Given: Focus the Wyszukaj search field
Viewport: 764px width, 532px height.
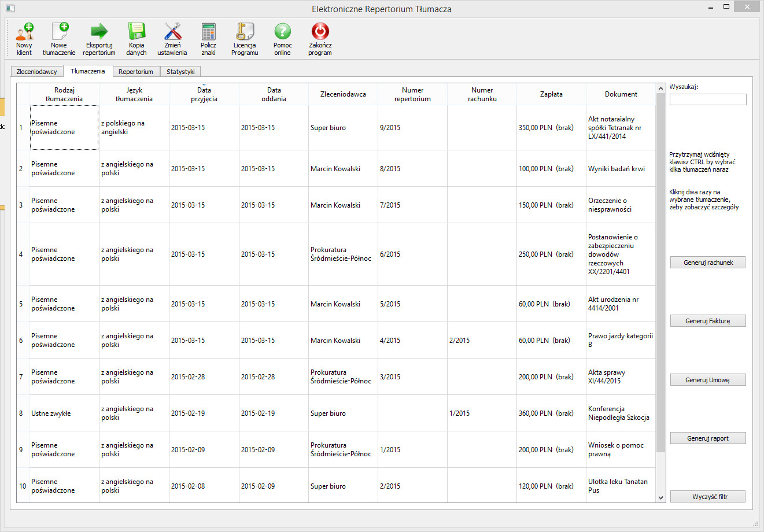Looking at the screenshot, I should [x=708, y=99].
